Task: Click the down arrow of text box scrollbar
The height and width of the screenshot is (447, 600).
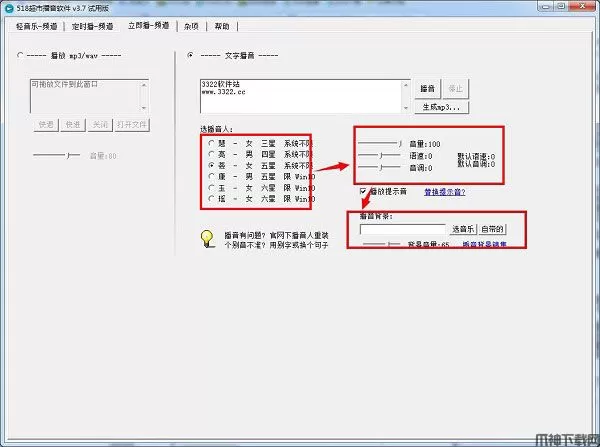Action: (x=406, y=108)
